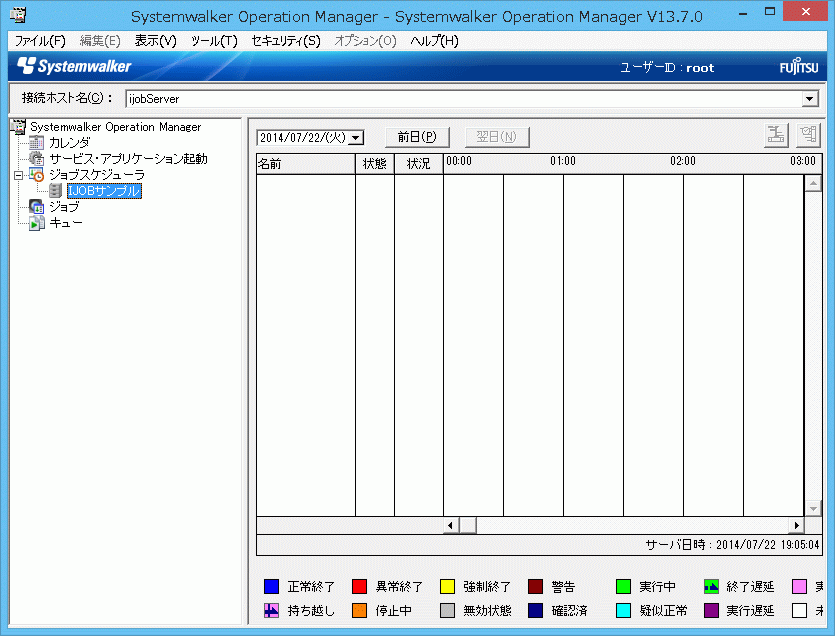The width and height of the screenshot is (835, 636).
Task: Click the application icon in the title bar
Action: tap(16, 14)
